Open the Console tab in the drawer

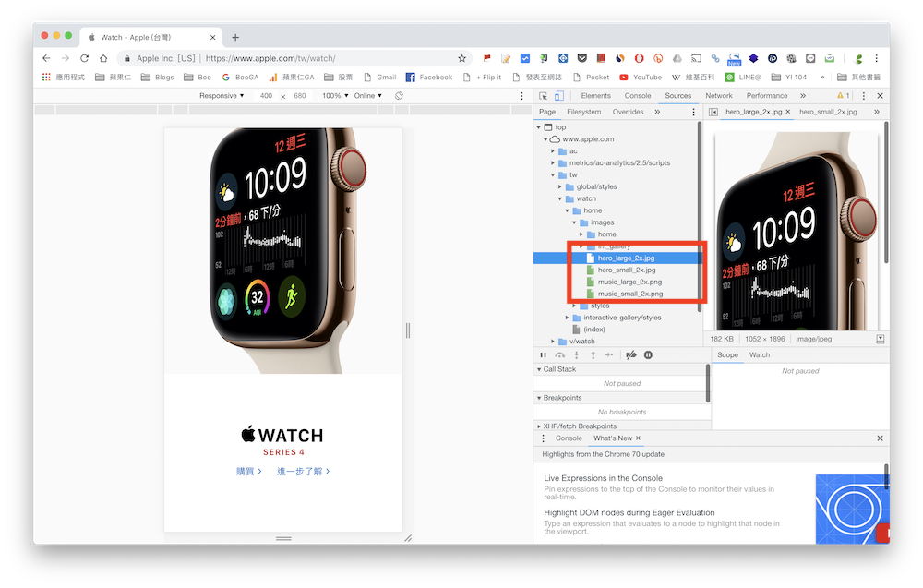click(x=569, y=438)
